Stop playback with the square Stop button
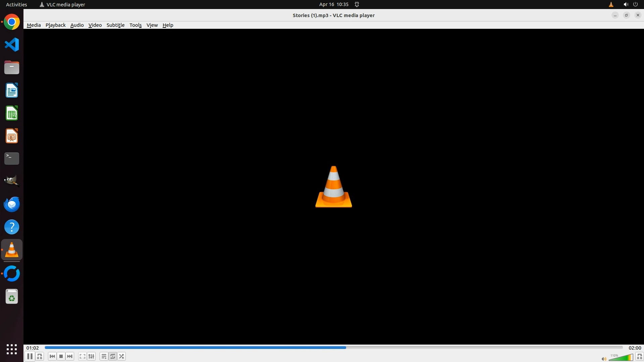The height and width of the screenshot is (362, 644). click(61, 356)
